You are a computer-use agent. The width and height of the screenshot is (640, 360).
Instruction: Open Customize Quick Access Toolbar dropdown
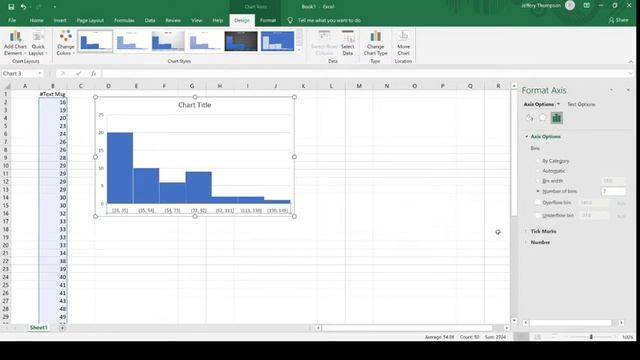click(x=55, y=7)
